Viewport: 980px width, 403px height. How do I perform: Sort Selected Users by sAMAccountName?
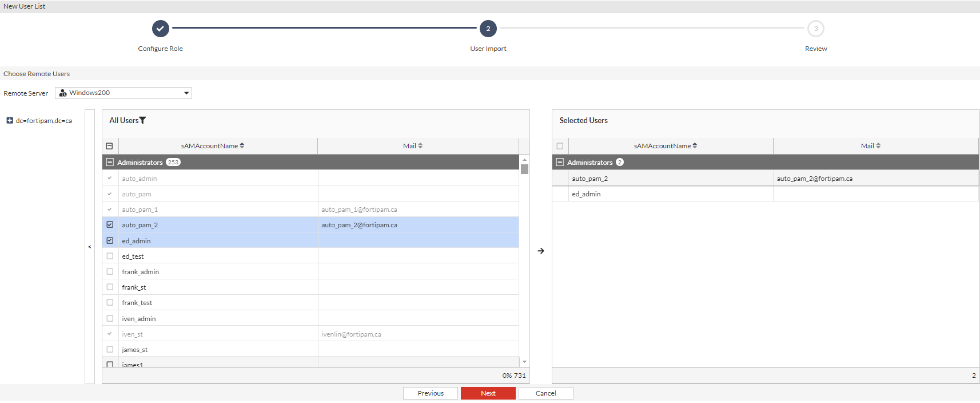coord(695,146)
